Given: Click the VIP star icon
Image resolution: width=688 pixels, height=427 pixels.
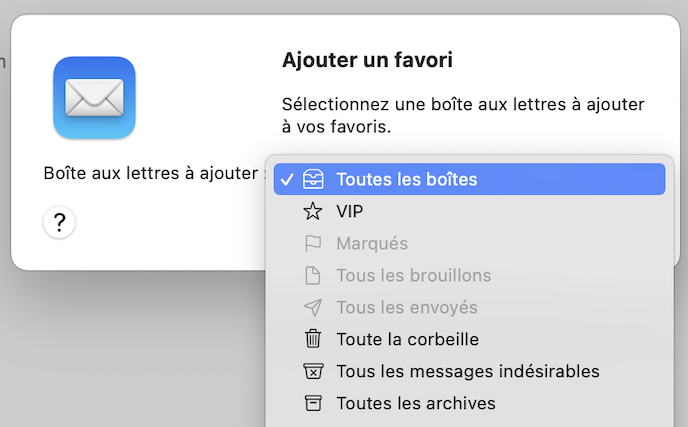Looking at the screenshot, I should (x=313, y=212).
